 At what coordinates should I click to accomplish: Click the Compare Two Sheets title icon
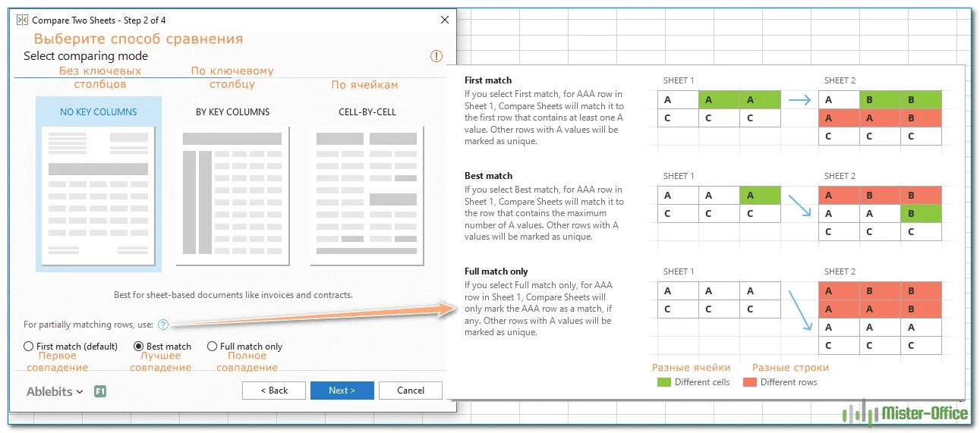(22, 20)
